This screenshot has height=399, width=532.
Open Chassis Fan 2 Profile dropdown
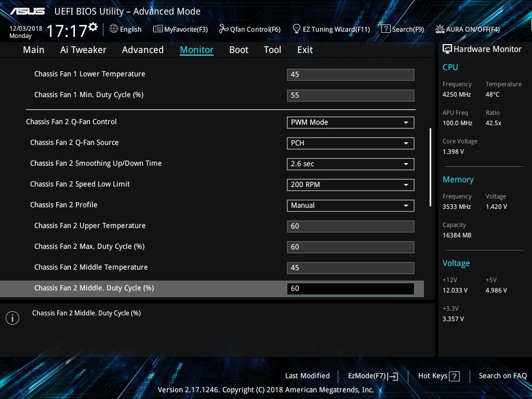351,206
